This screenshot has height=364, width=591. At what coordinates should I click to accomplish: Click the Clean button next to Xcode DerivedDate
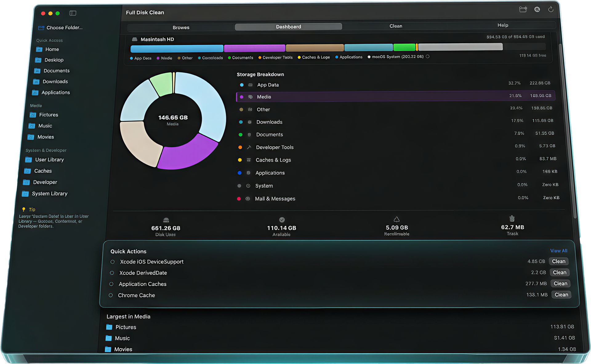point(559,272)
